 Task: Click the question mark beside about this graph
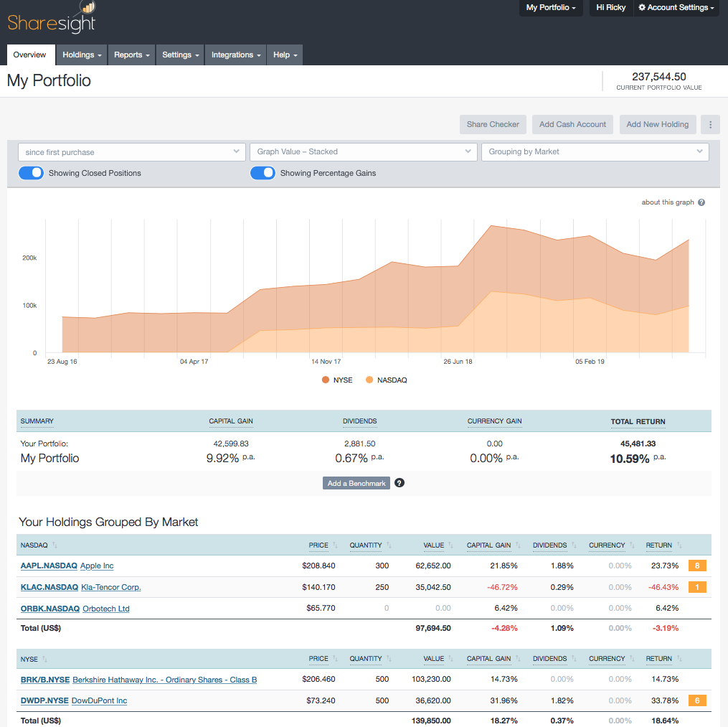tap(701, 202)
